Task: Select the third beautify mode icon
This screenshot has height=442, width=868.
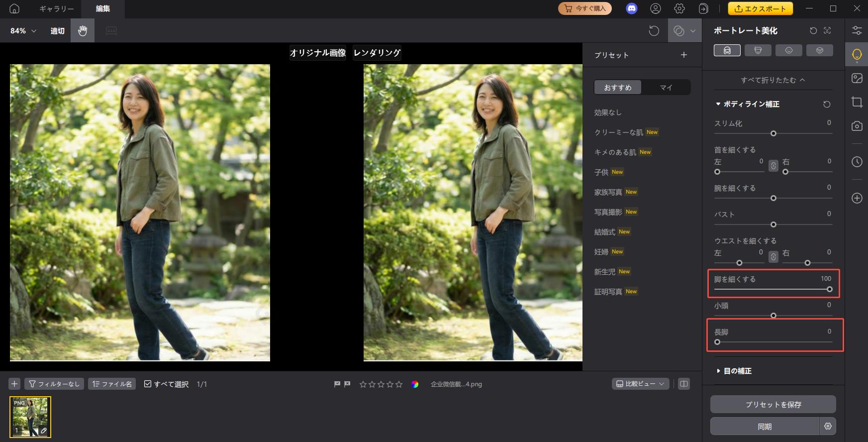Action: click(x=789, y=50)
